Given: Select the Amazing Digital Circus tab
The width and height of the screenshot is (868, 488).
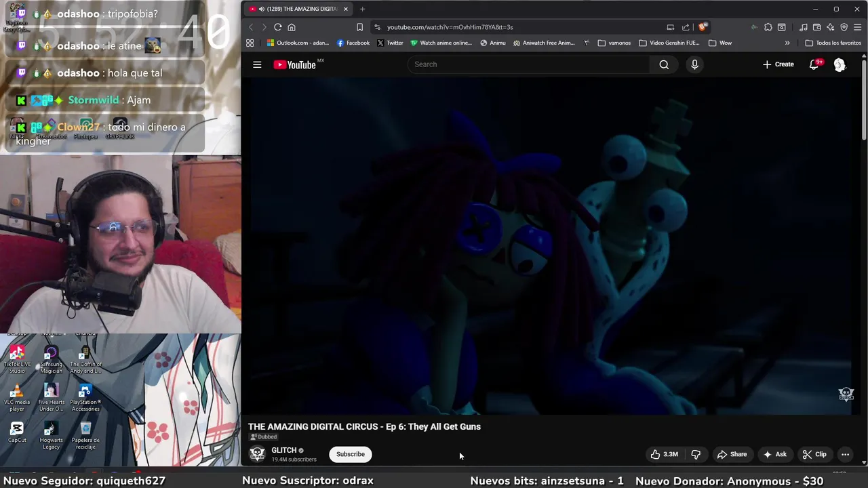Looking at the screenshot, I should click(x=298, y=9).
